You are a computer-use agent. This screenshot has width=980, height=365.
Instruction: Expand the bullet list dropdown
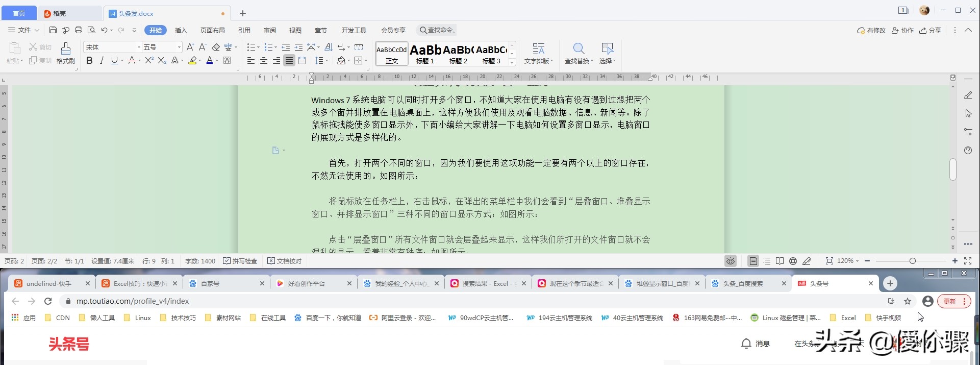pos(258,47)
